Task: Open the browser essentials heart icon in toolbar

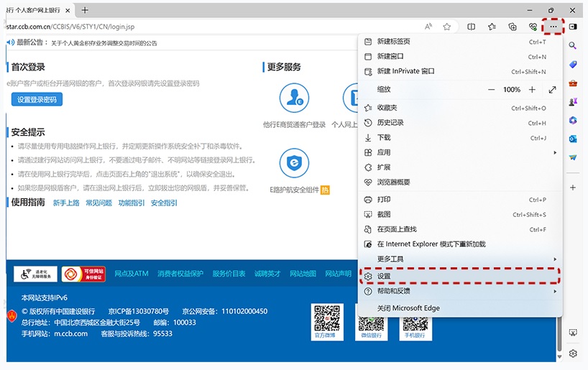Action: coord(533,27)
